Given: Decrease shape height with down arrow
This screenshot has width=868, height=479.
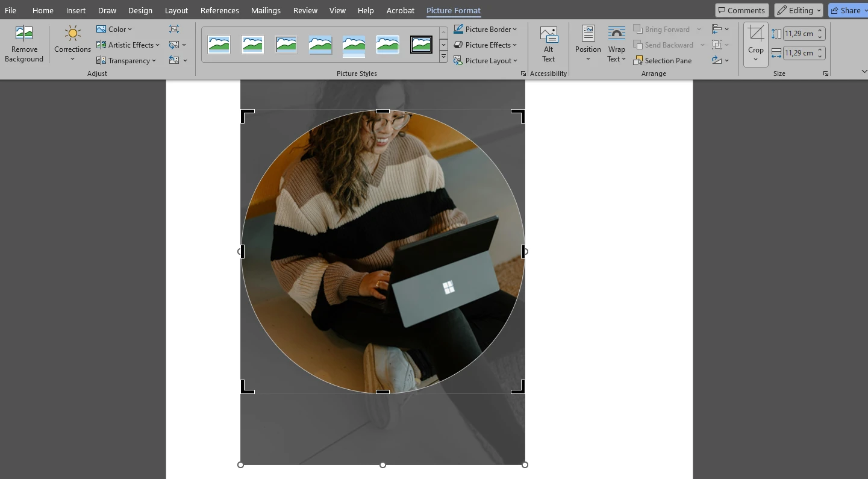Looking at the screenshot, I should (x=820, y=37).
